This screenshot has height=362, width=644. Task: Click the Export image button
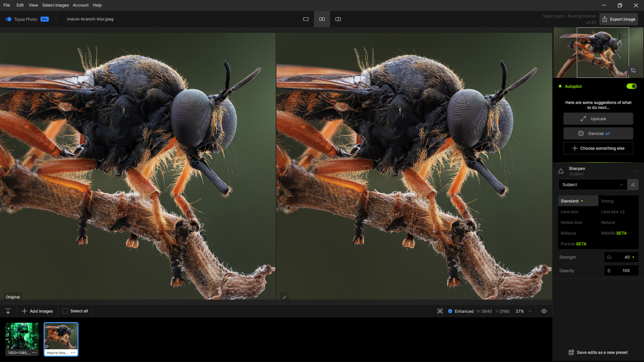(618, 19)
